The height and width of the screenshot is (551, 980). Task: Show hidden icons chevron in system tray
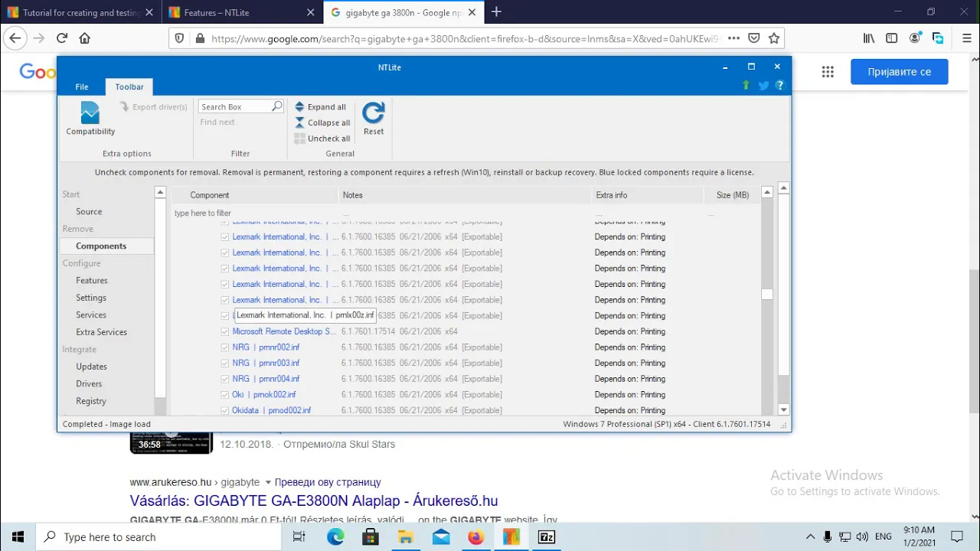[810, 537]
